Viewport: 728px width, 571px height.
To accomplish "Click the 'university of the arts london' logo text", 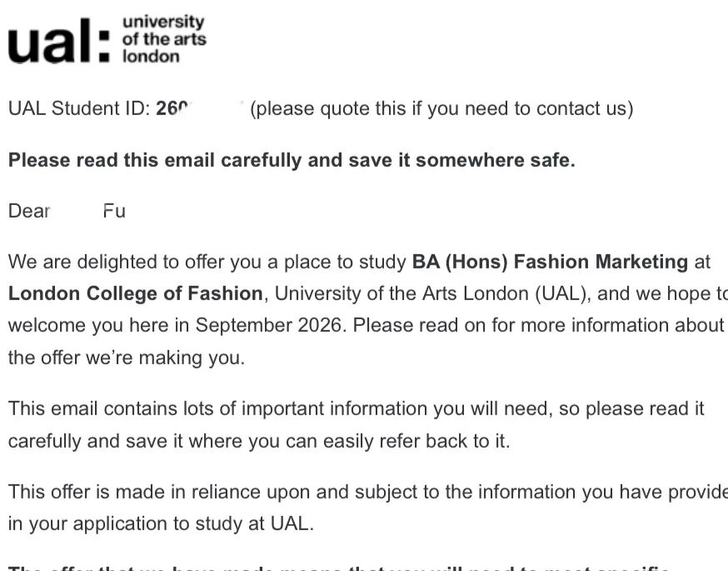I will tap(163, 39).
